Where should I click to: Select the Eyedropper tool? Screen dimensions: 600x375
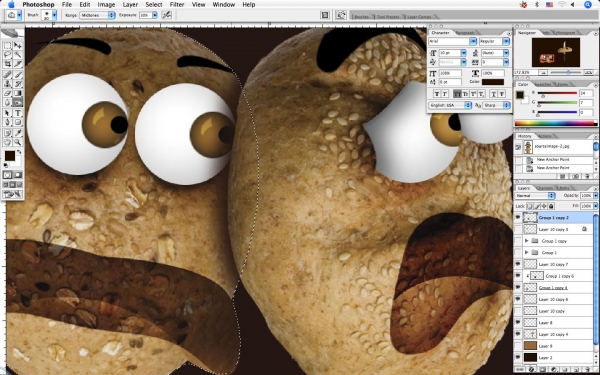point(18,133)
